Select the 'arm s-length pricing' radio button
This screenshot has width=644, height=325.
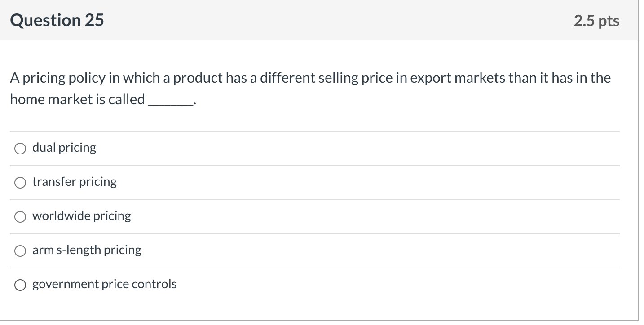(20, 250)
